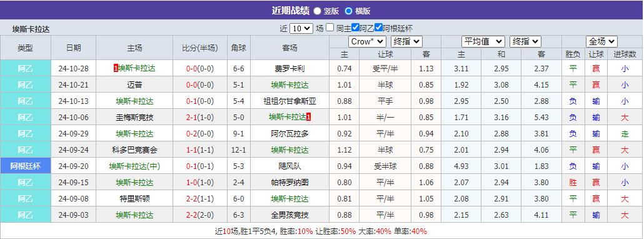This screenshot has height=239, width=644.
Task: Open home team 圭梅斯竞技
Action: (x=134, y=118)
